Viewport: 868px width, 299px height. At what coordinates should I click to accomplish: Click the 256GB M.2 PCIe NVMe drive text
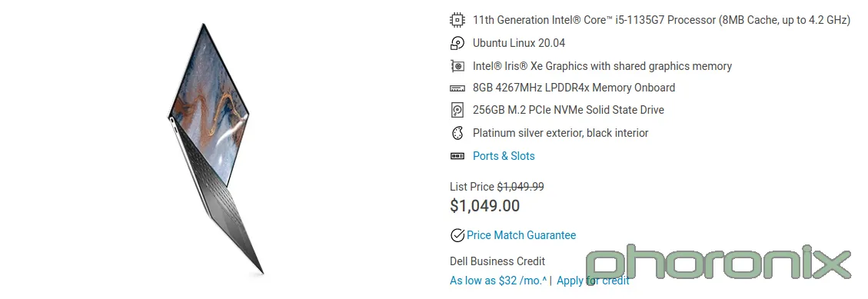pyautogui.click(x=568, y=110)
